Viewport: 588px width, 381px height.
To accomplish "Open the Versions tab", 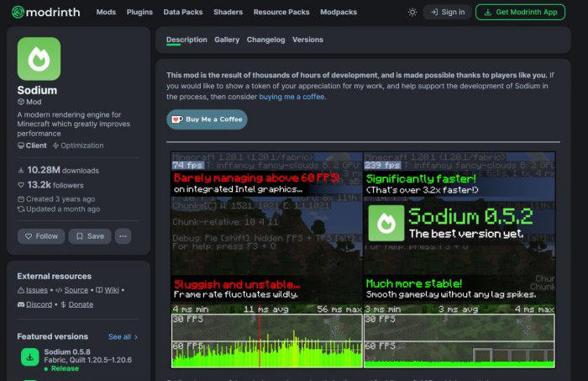I will click(x=308, y=40).
